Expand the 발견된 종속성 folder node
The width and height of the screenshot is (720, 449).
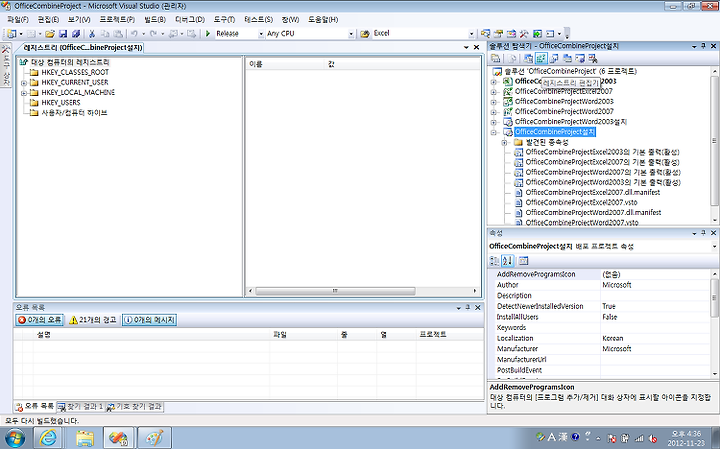504,142
